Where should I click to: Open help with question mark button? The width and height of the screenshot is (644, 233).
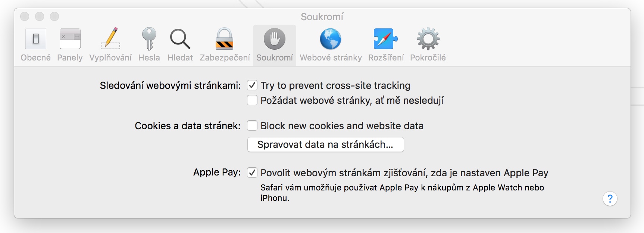click(x=610, y=199)
